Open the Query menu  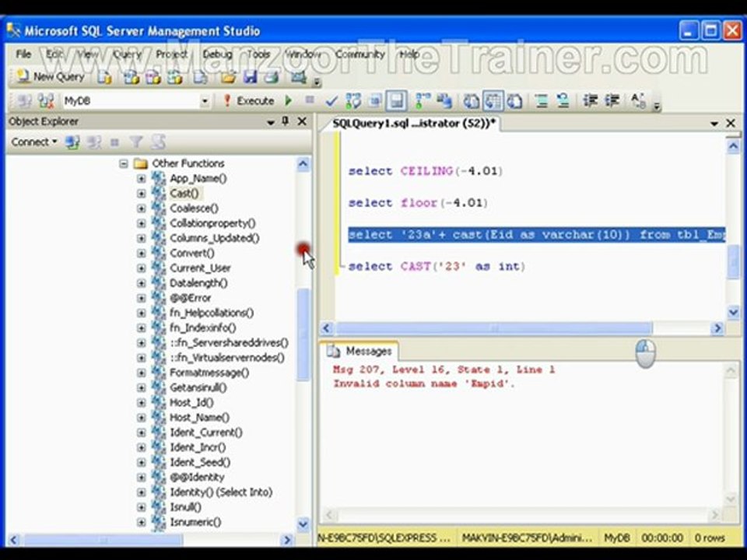[x=127, y=54]
